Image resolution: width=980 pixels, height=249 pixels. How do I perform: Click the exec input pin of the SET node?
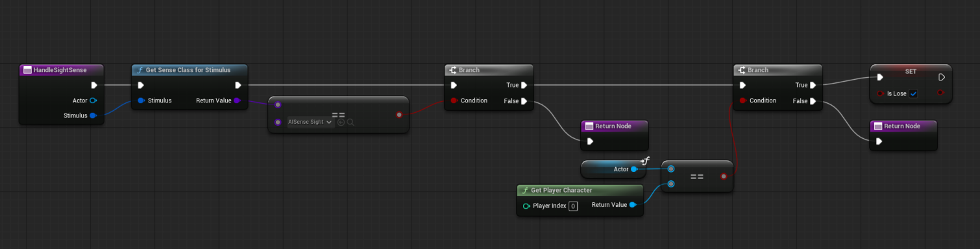pos(879,77)
